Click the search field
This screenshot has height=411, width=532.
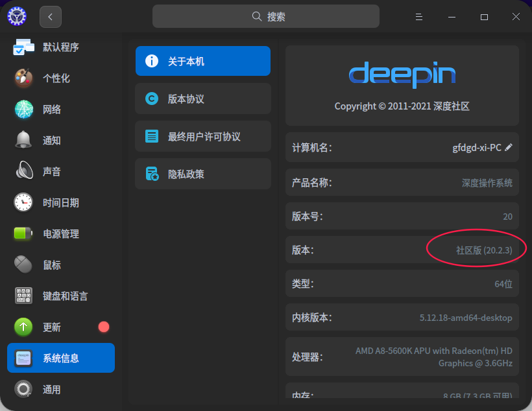pyautogui.click(x=265, y=16)
